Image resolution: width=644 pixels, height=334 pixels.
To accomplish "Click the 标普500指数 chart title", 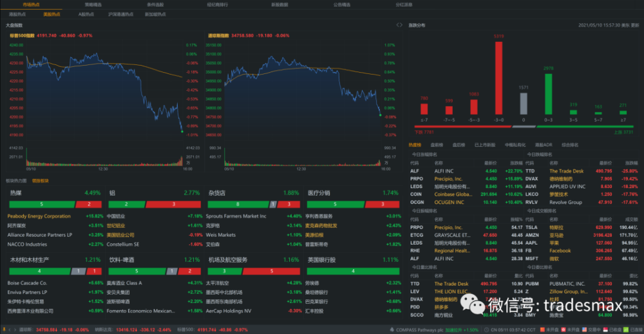I will tap(22, 35).
